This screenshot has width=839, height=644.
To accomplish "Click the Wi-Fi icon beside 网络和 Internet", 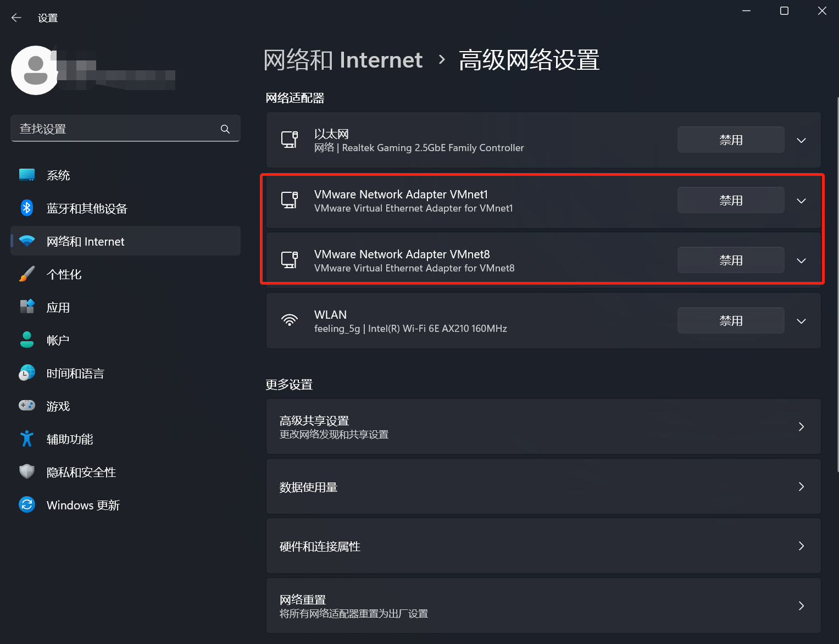I will pyautogui.click(x=27, y=241).
